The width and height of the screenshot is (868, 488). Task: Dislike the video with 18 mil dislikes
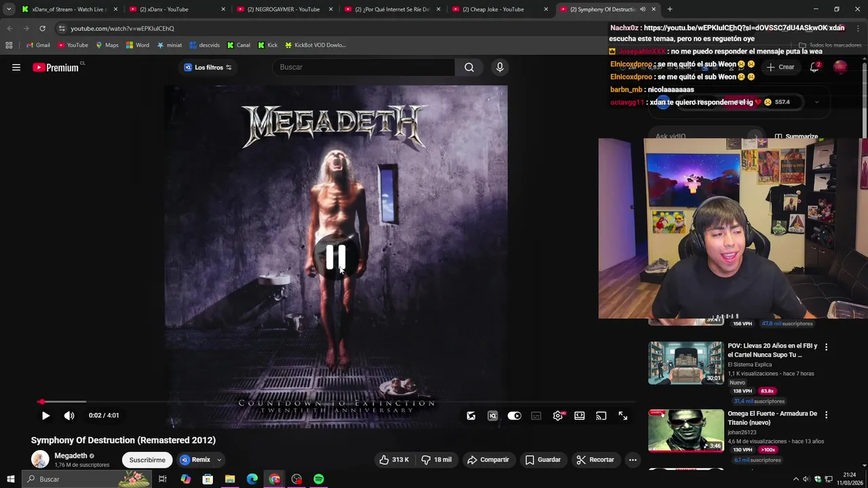click(x=436, y=460)
